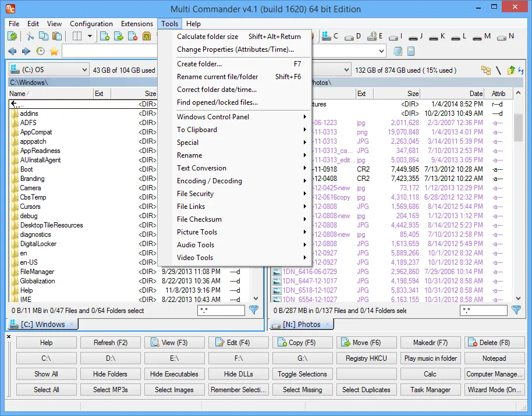Open the left panel drive selector dropdown
Viewport: 532px width, 416px height.
pos(83,70)
